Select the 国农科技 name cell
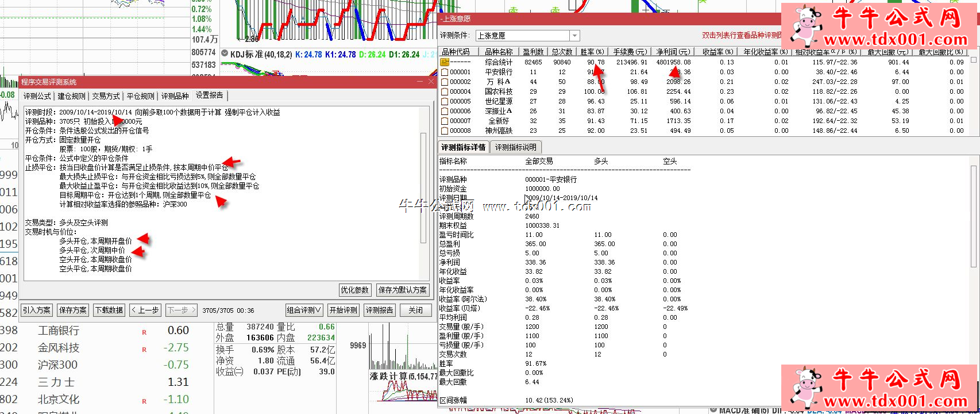 (x=499, y=91)
